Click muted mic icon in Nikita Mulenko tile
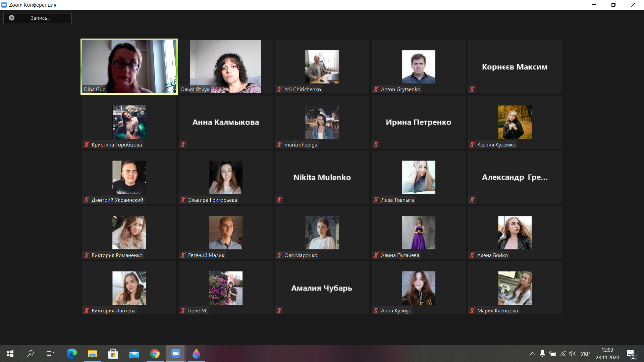 click(x=279, y=200)
